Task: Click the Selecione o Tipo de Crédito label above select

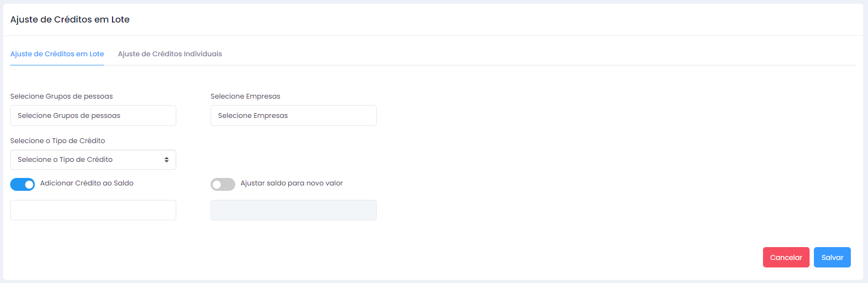Action: pyautogui.click(x=58, y=141)
